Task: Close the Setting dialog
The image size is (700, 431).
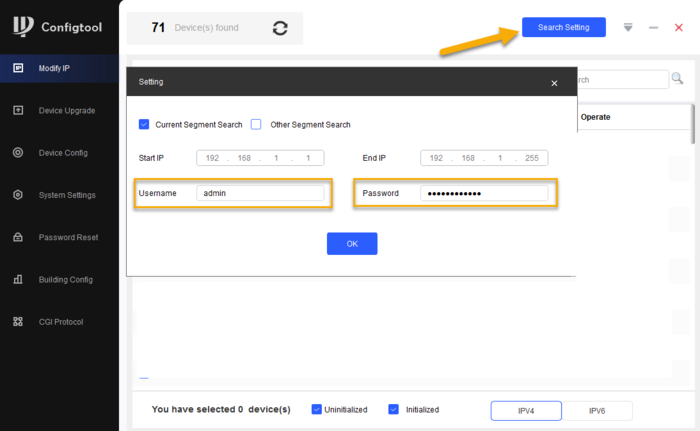Action: 554,83
